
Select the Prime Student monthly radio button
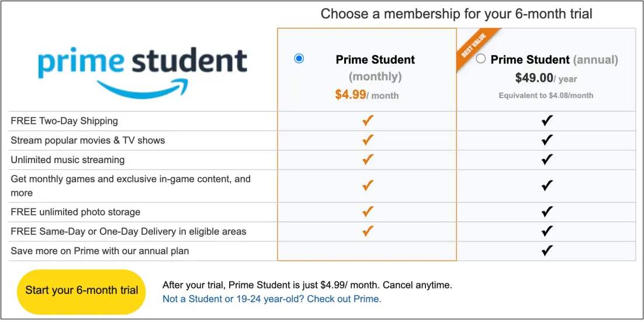coord(299,59)
